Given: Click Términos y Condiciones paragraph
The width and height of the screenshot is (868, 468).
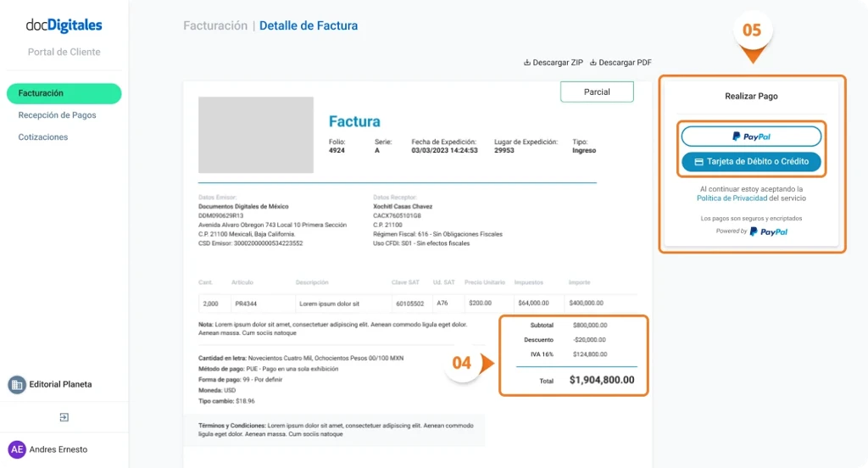Looking at the screenshot, I should 336,430.
